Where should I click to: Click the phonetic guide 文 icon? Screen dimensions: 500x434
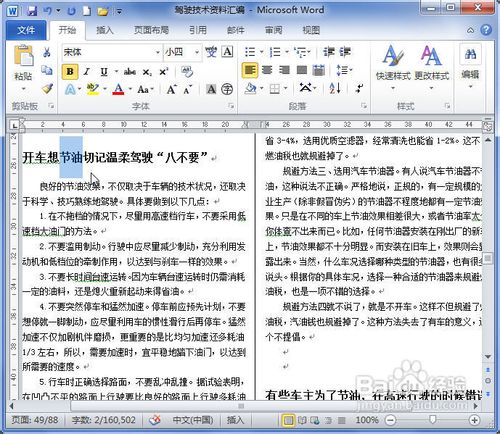211,52
